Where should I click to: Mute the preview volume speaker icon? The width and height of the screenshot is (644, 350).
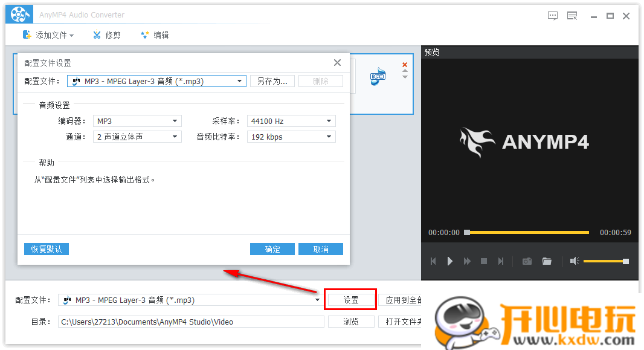click(x=574, y=261)
